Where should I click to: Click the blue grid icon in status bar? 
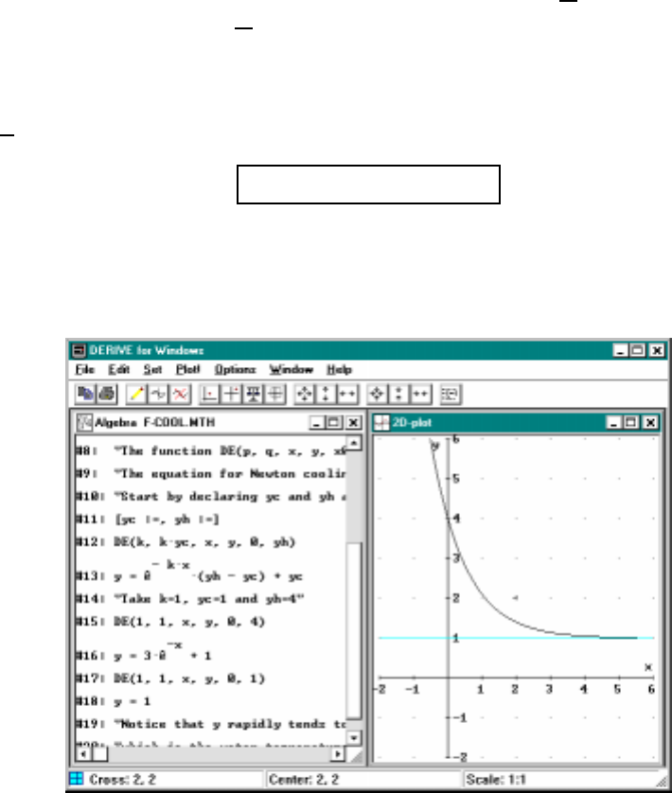pos(77,779)
